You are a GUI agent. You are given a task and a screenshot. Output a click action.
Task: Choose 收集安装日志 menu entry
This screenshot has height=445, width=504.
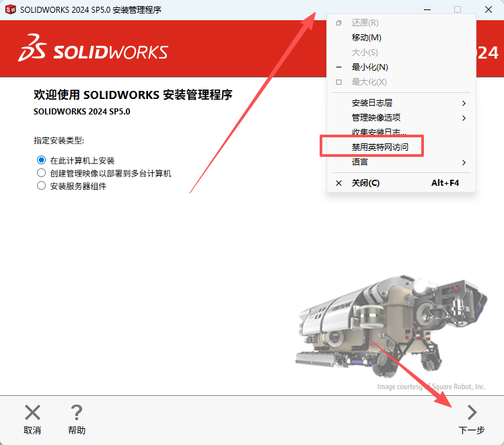tap(401, 132)
